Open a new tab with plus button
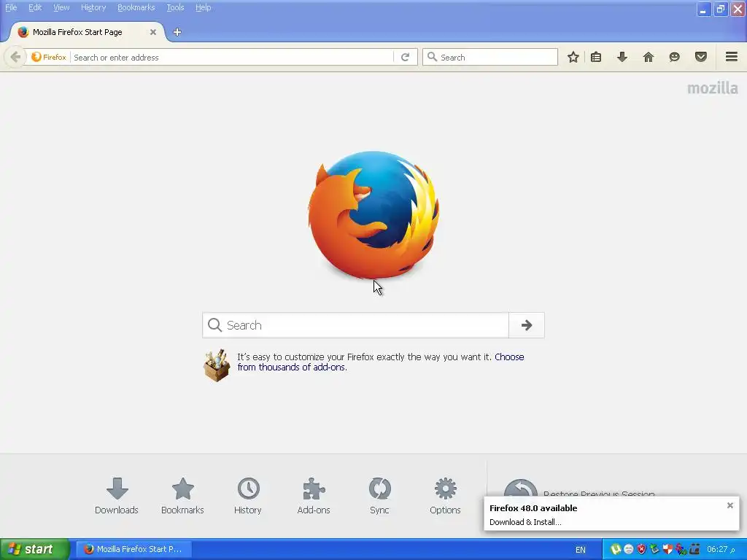747x560 pixels. (x=177, y=32)
